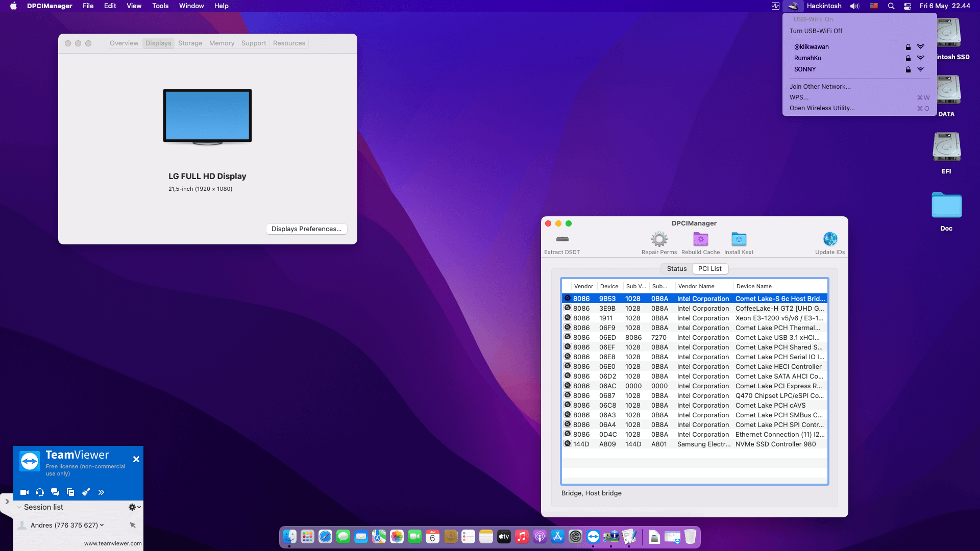Switch to the Storage tab
Viewport: 980px width, 551px height.
point(190,43)
